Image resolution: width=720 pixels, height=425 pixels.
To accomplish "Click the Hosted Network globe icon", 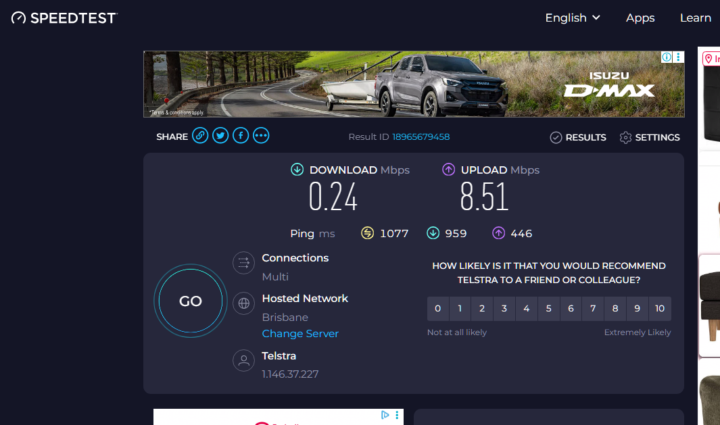I will point(243,303).
